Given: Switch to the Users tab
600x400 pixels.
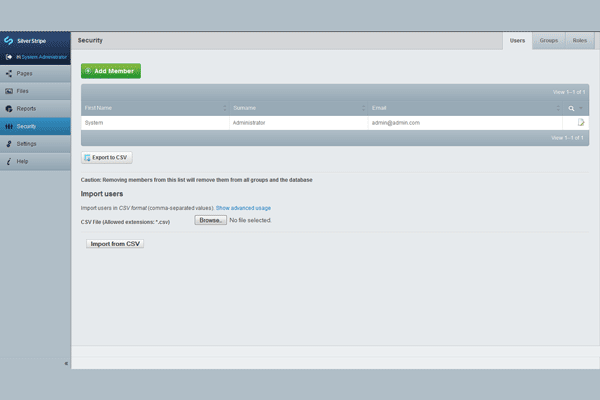Looking at the screenshot, I should pos(517,41).
